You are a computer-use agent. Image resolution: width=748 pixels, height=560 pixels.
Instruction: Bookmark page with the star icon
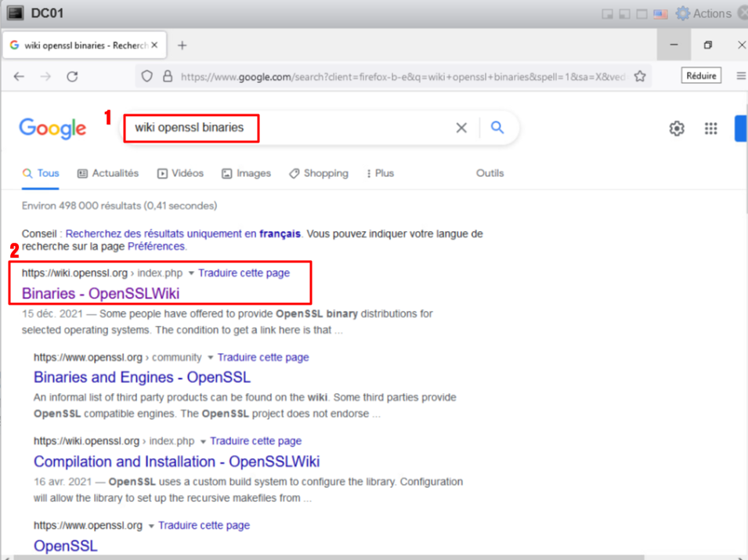640,77
